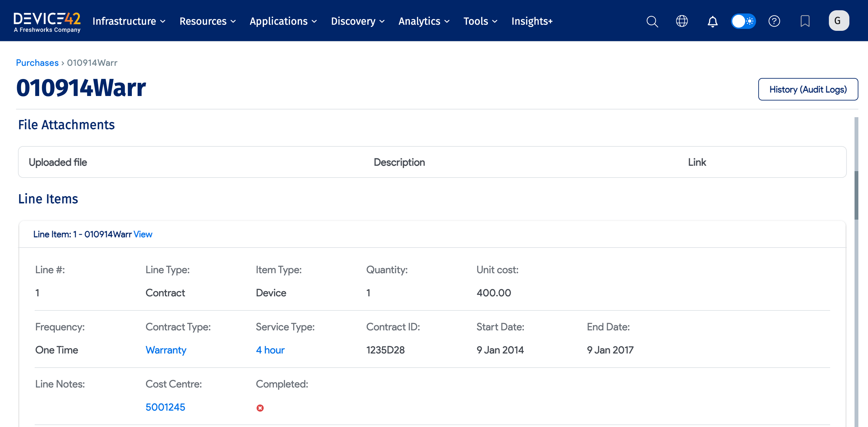
Task: Follow the Purchases breadcrumb link
Action: tap(37, 63)
